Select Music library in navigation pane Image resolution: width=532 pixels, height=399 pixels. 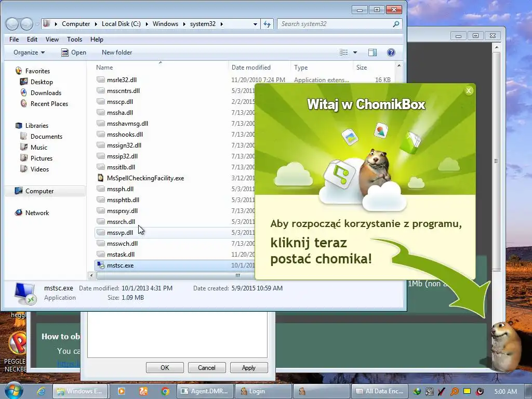pyautogui.click(x=38, y=147)
